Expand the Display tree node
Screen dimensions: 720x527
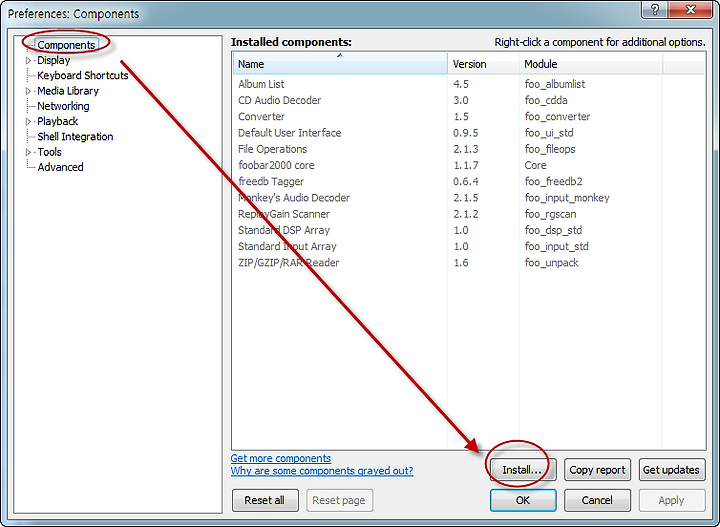28,61
